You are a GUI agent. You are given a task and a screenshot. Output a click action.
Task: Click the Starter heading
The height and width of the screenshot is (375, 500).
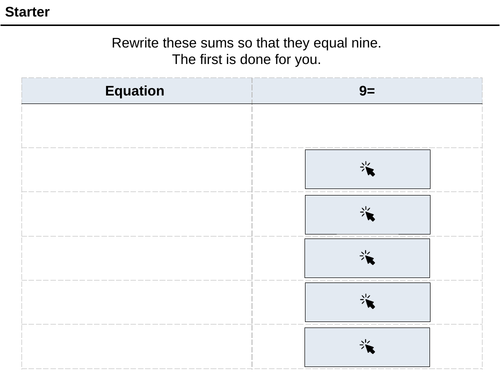pos(27,12)
